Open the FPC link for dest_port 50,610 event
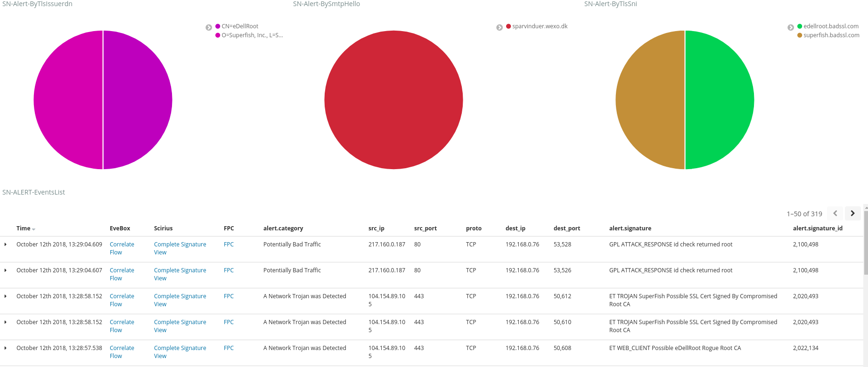868x367 pixels. pyautogui.click(x=229, y=322)
